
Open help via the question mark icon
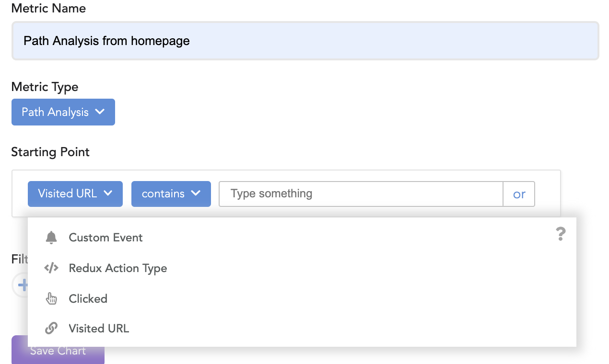point(561,234)
